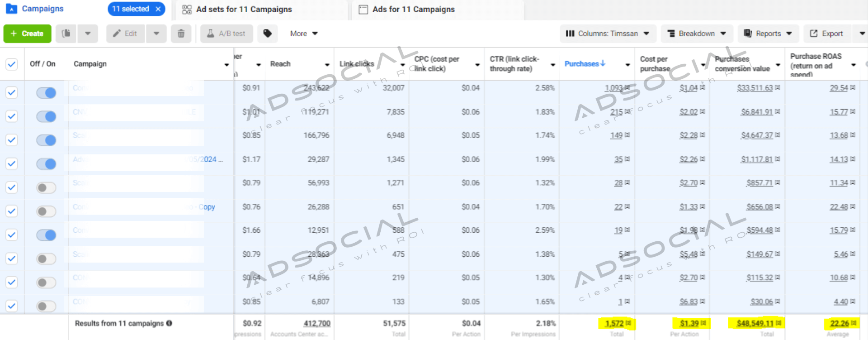Image resolution: width=868 pixels, height=340 pixels.
Task: Click the Export button
Action: tap(826, 34)
